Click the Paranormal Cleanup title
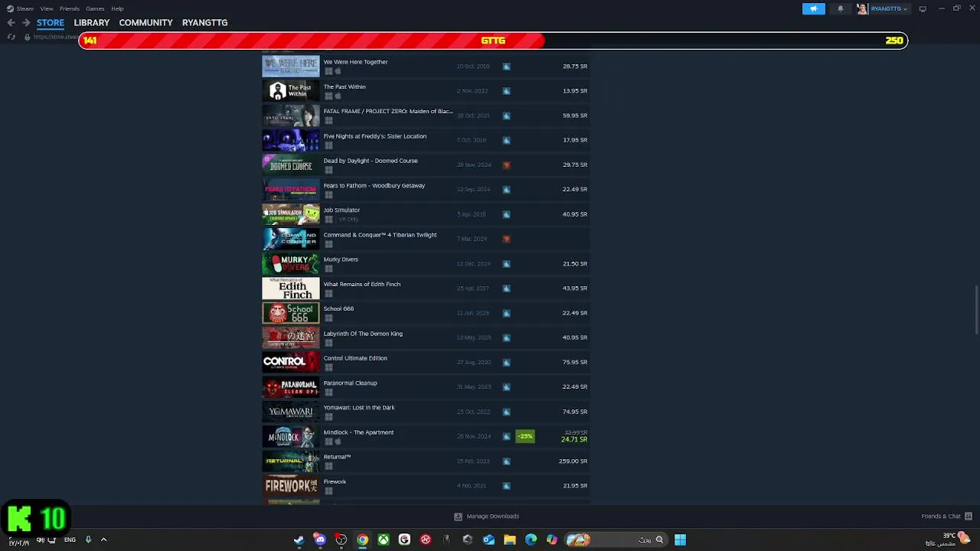Image resolution: width=980 pixels, height=551 pixels. click(x=351, y=383)
